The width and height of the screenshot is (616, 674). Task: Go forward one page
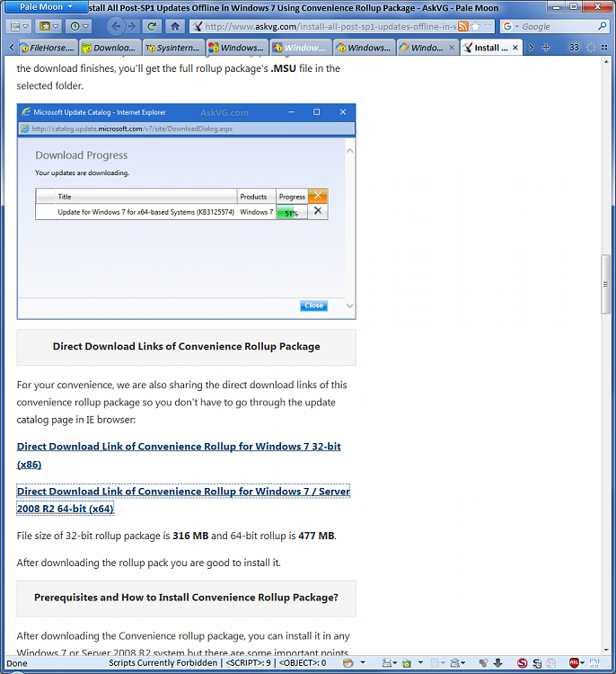tap(132, 27)
